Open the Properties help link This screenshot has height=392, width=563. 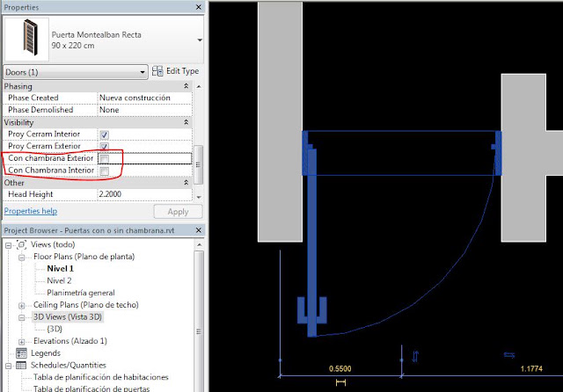coord(31,211)
